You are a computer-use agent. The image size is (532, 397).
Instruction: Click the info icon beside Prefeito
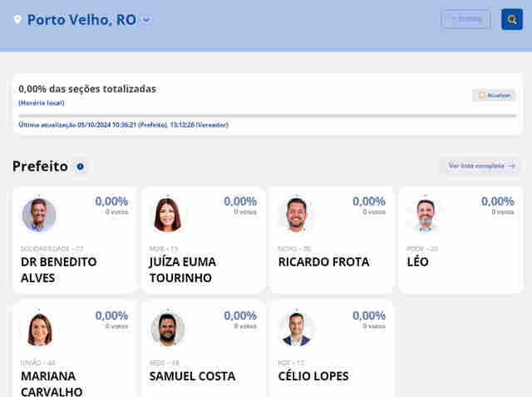point(81,166)
